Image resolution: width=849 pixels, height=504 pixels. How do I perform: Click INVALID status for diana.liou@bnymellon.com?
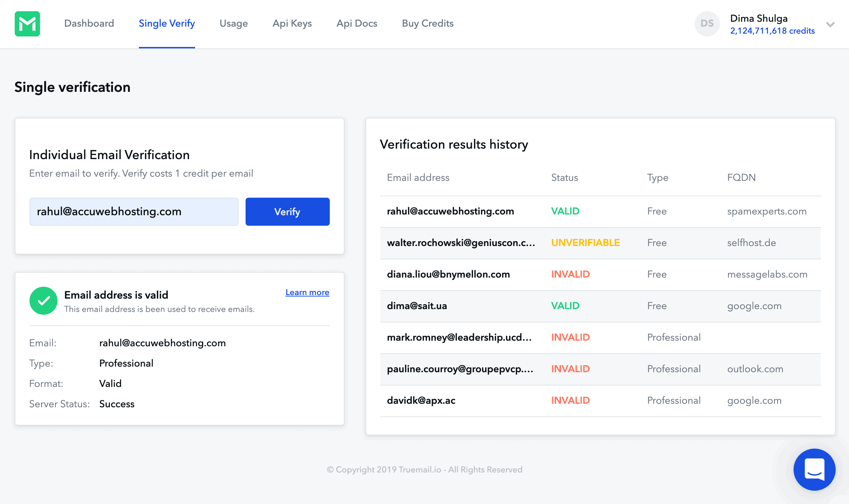[570, 274]
